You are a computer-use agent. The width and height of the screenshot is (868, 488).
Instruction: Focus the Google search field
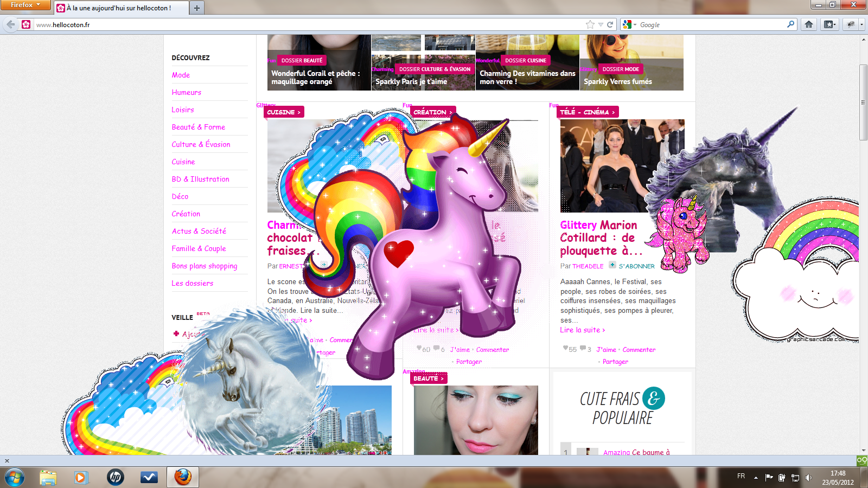coord(711,24)
